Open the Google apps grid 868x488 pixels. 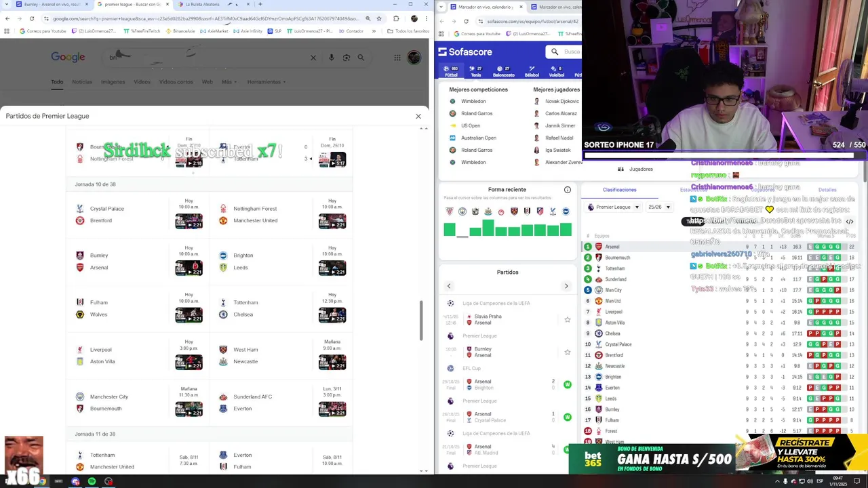click(397, 58)
